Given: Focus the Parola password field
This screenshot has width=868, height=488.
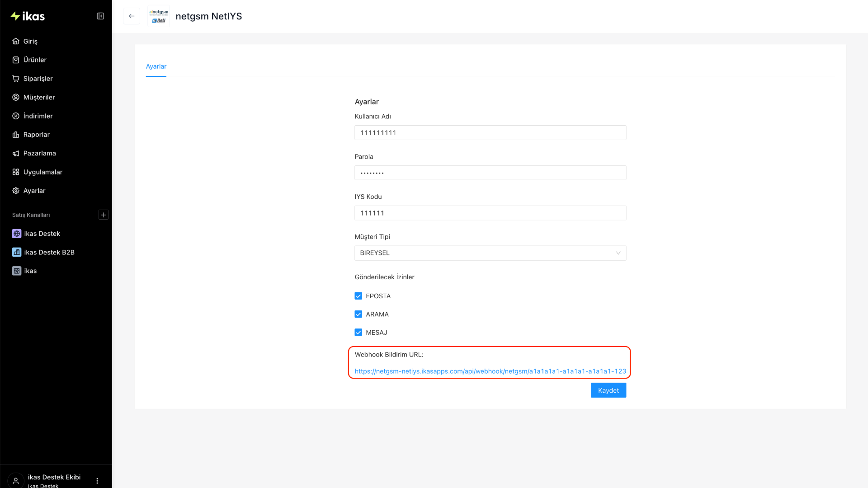Looking at the screenshot, I should [491, 173].
